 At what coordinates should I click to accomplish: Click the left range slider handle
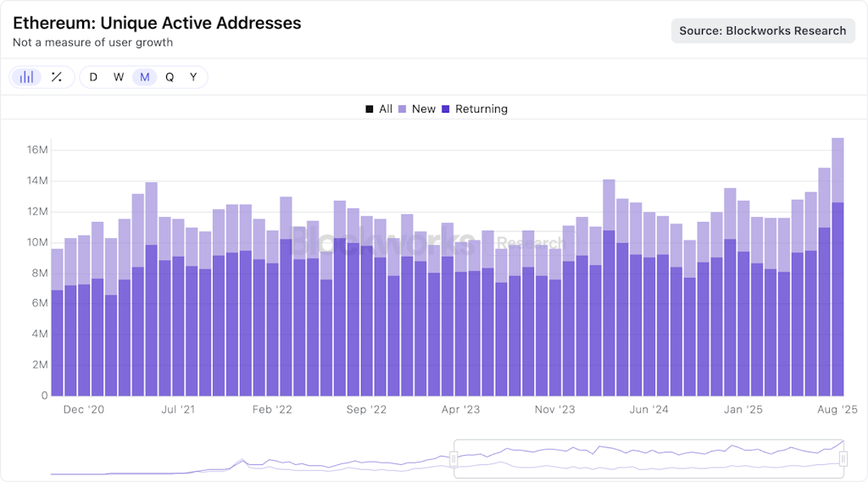[x=454, y=459]
